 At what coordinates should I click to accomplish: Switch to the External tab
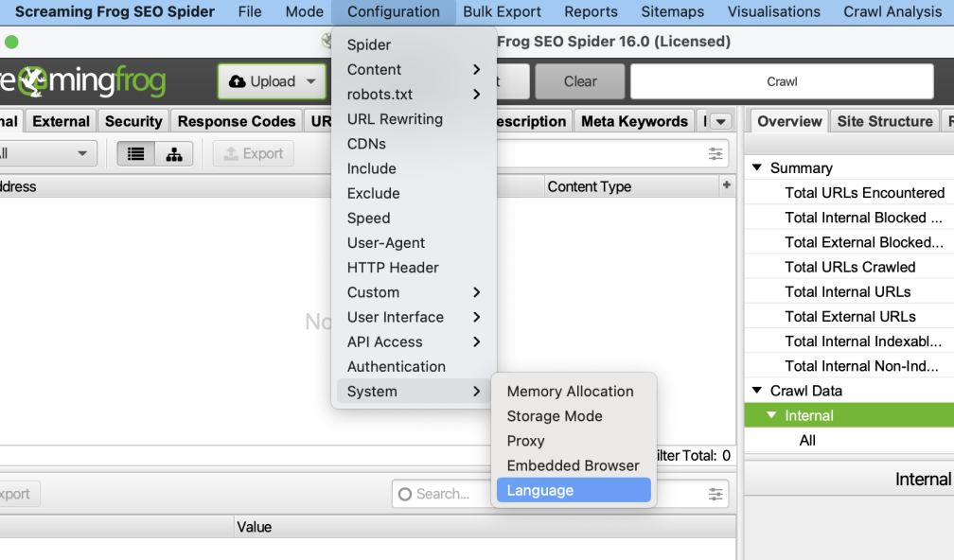point(61,122)
